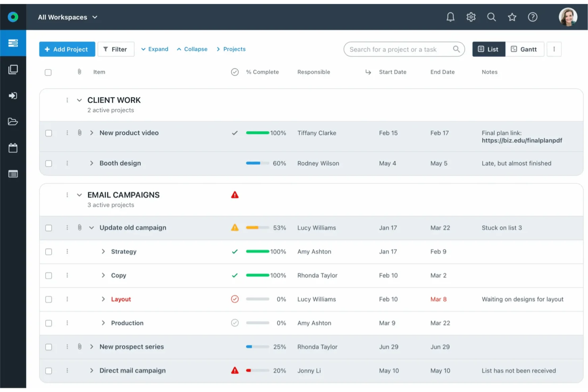This screenshot has height=392, width=588.
Task: Select the checkbox next to Update old campaign
Action: tap(48, 228)
